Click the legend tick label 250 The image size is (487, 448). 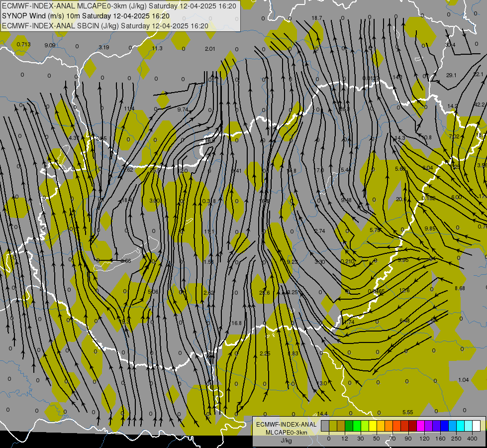point(456,439)
